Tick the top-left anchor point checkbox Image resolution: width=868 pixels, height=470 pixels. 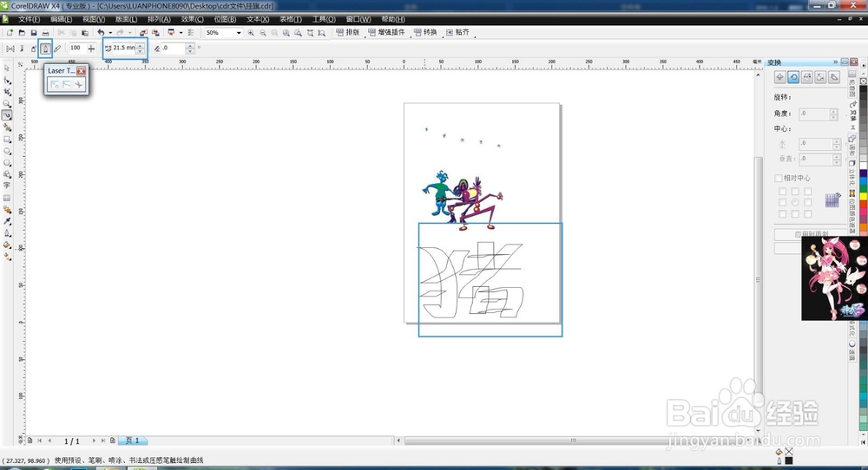[x=782, y=192]
